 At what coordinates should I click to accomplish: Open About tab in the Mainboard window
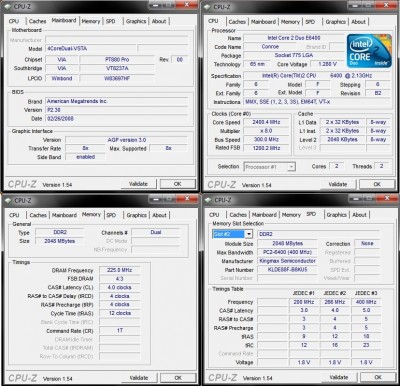(159, 21)
